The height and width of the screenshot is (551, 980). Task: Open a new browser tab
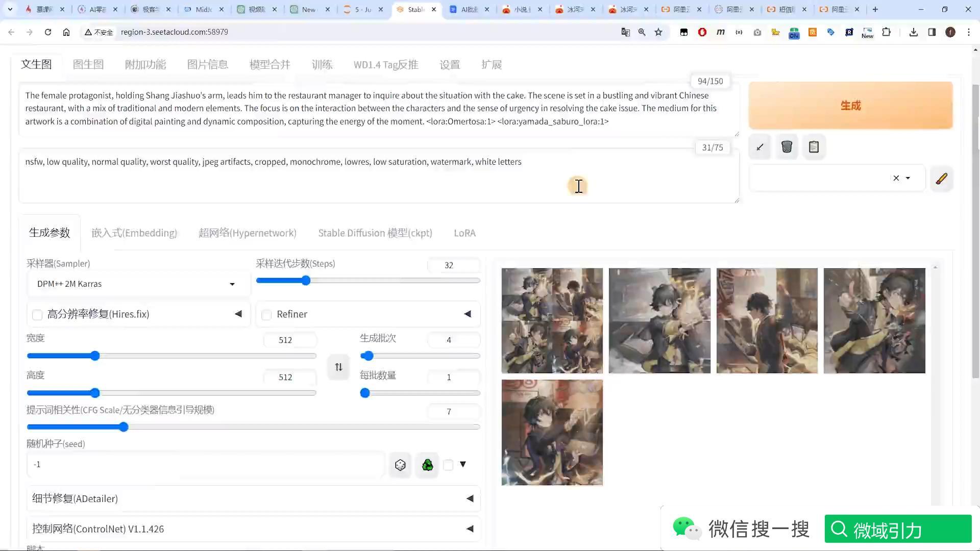point(875,9)
